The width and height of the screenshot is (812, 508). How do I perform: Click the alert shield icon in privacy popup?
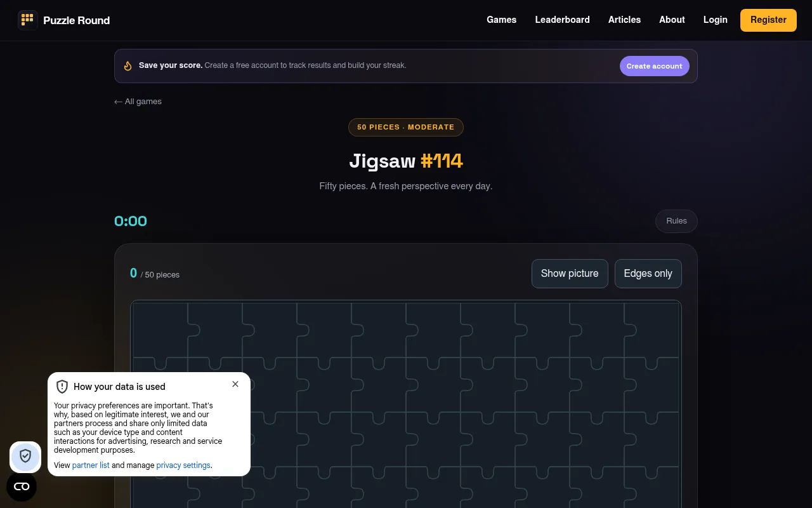click(x=62, y=387)
